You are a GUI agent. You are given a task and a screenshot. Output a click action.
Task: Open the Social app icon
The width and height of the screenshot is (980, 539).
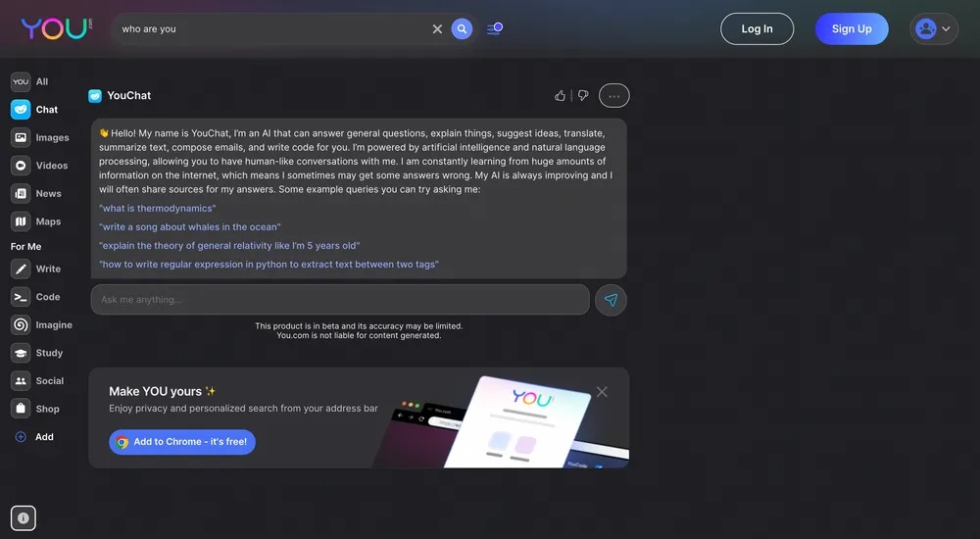(21, 381)
